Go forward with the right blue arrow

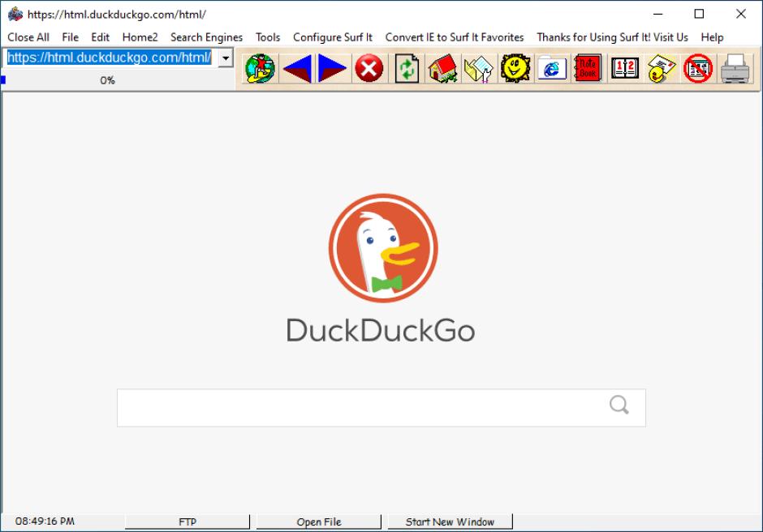[x=332, y=69]
